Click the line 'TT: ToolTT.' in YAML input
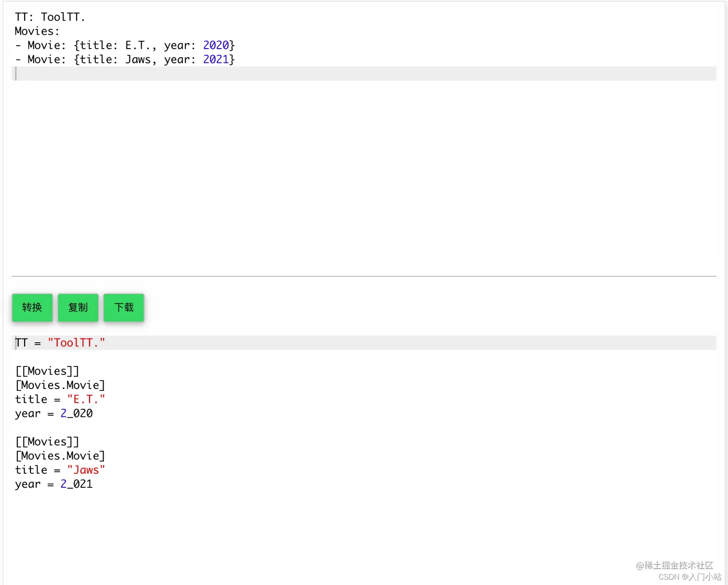 50,17
